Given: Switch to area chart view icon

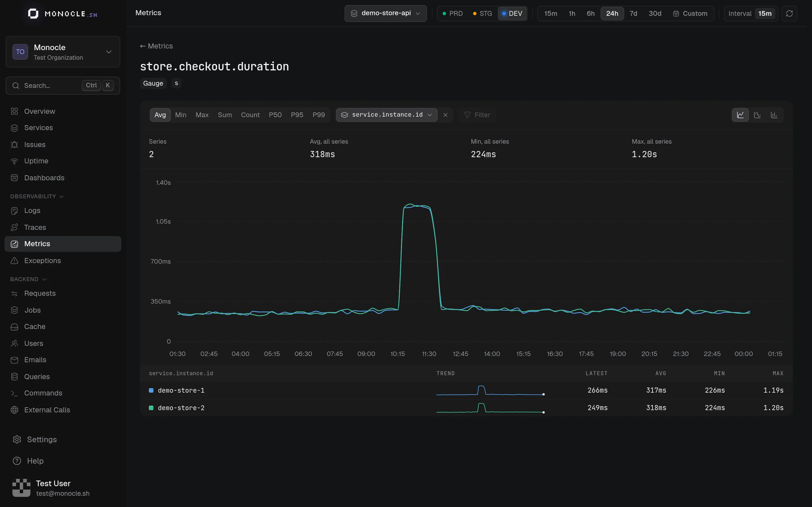Looking at the screenshot, I should tap(757, 115).
